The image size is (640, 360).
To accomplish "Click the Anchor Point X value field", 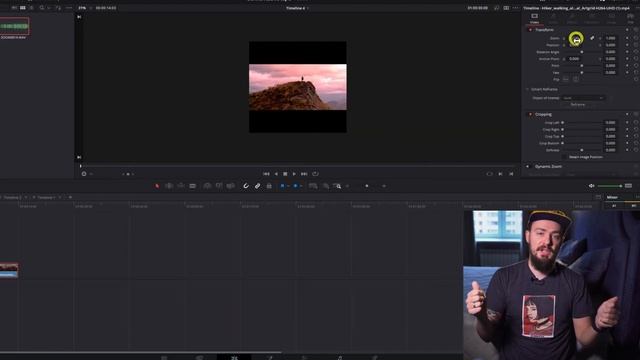I will (x=574, y=59).
